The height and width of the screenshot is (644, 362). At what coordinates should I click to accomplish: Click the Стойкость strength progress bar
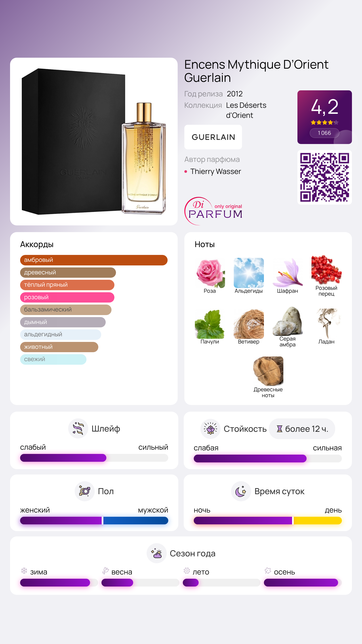[267, 458]
